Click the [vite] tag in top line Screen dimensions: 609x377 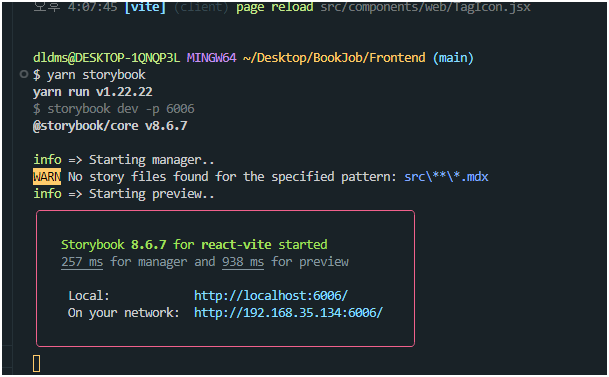(145, 7)
